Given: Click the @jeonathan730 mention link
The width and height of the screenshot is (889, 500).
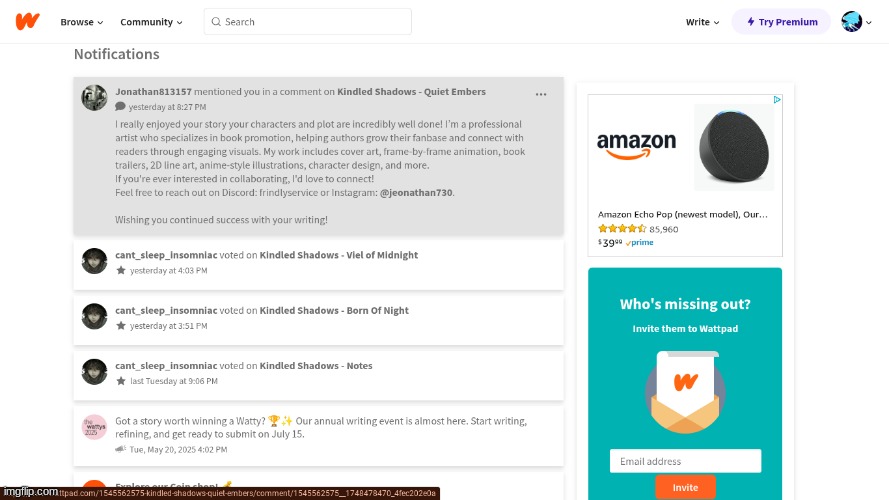Looking at the screenshot, I should 416,192.
